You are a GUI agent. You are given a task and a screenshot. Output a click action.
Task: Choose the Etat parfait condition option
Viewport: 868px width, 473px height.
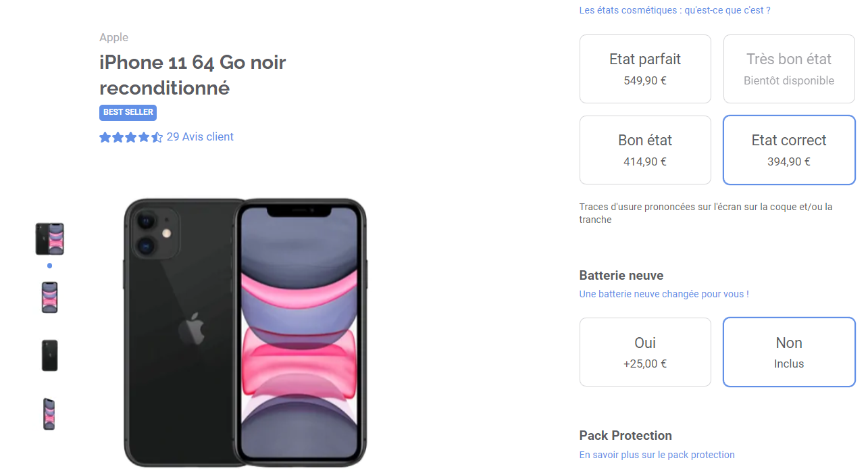pyautogui.click(x=645, y=69)
